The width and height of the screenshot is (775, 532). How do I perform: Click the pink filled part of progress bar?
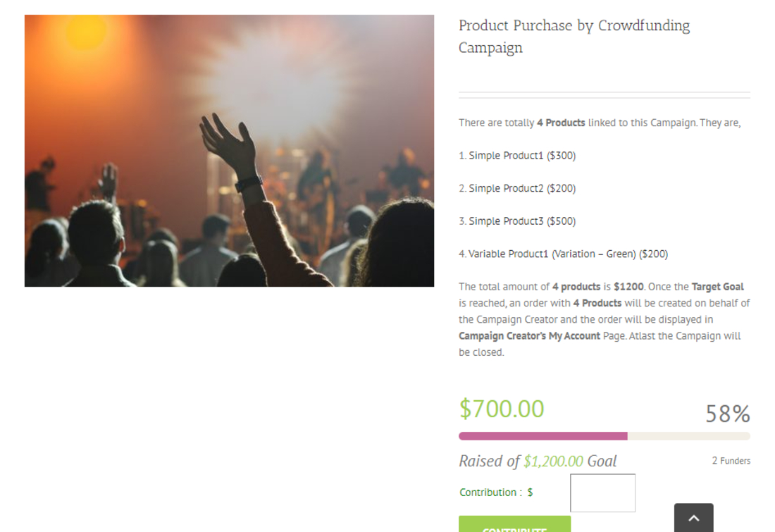pyautogui.click(x=542, y=436)
